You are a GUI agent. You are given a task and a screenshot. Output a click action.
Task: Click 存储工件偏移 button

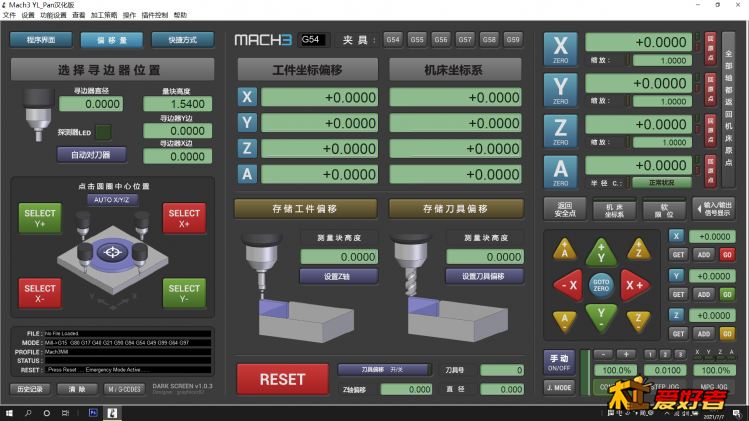coord(305,209)
